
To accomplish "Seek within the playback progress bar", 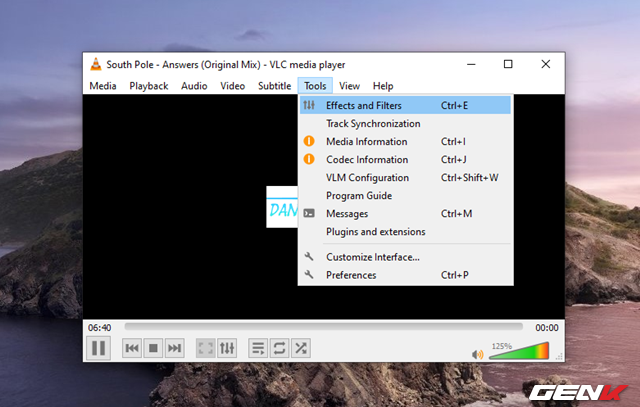I will coord(324,327).
